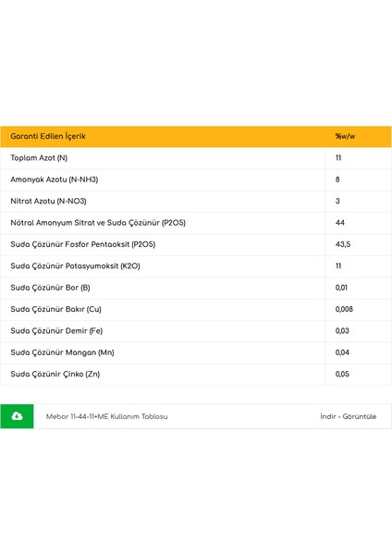Open Mebor 11-44-11+ME Kullanım Tablosu document

(x=107, y=416)
